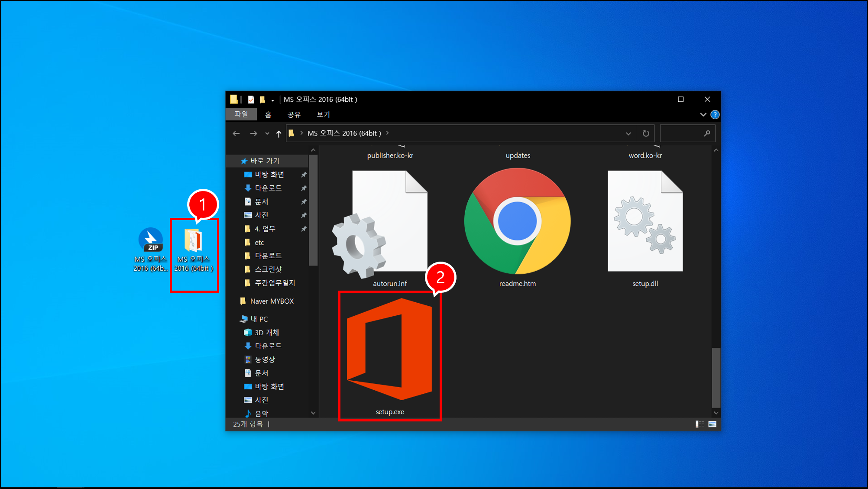Click the folder search box
The height and width of the screenshot is (489, 868).
(x=682, y=133)
